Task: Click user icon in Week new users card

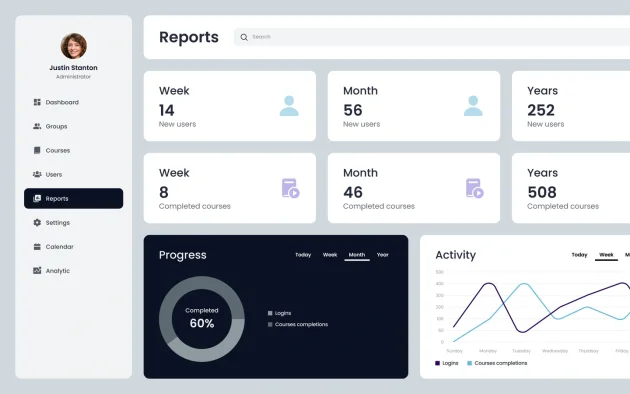Action: click(x=289, y=106)
